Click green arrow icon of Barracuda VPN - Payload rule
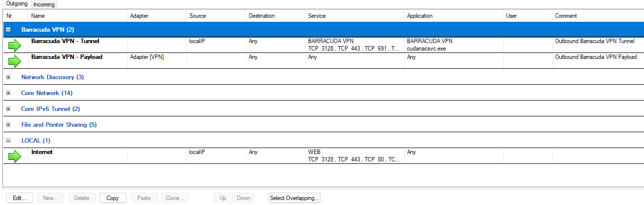The width and height of the screenshot is (644, 205). coord(15,61)
